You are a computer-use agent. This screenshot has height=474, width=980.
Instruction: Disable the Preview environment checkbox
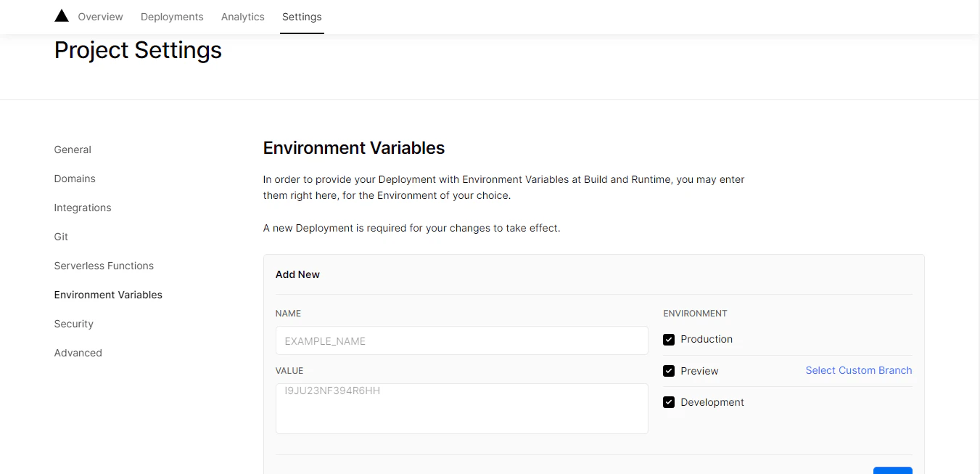click(x=668, y=370)
